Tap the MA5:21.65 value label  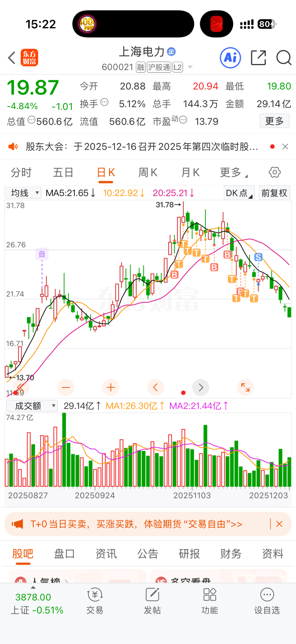click(x=71, y=193)
